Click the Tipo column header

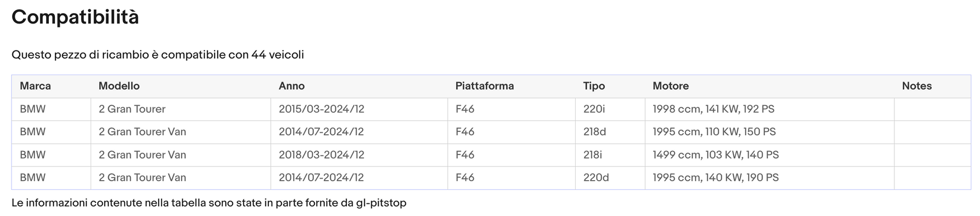[610, 86]
